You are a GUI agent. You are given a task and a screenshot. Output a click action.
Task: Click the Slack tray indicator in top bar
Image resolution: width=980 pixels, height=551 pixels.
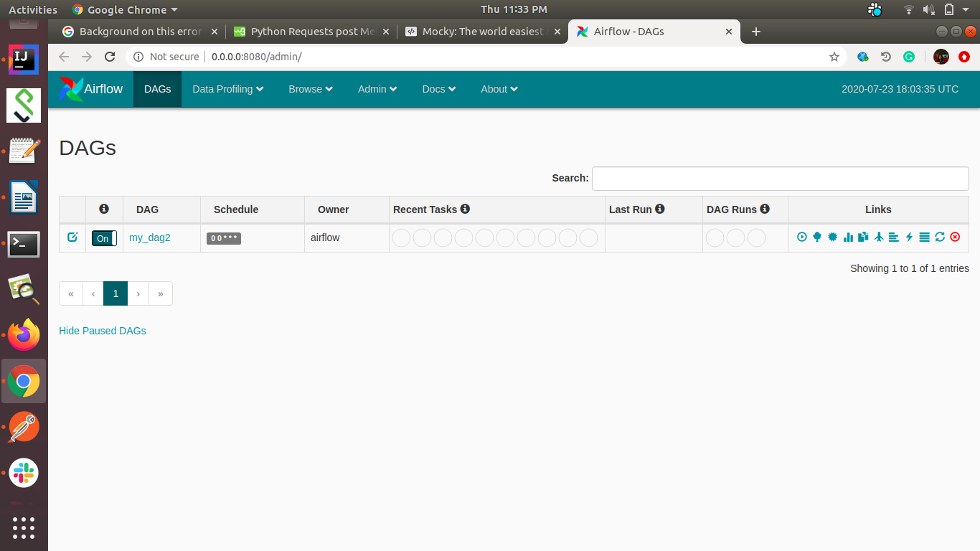tap(875, 9)
